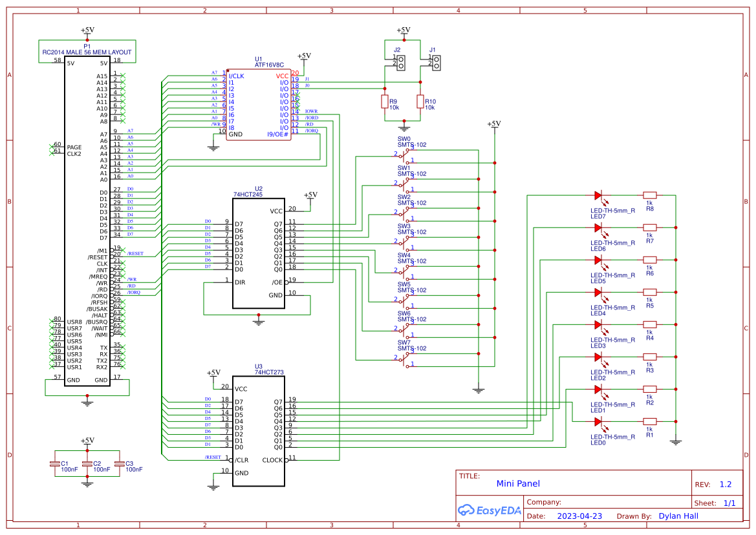This screenshot has height=535, width=756.
Task: Toggle switch SW4 SMTS-102
Action: tap(405, 272)
